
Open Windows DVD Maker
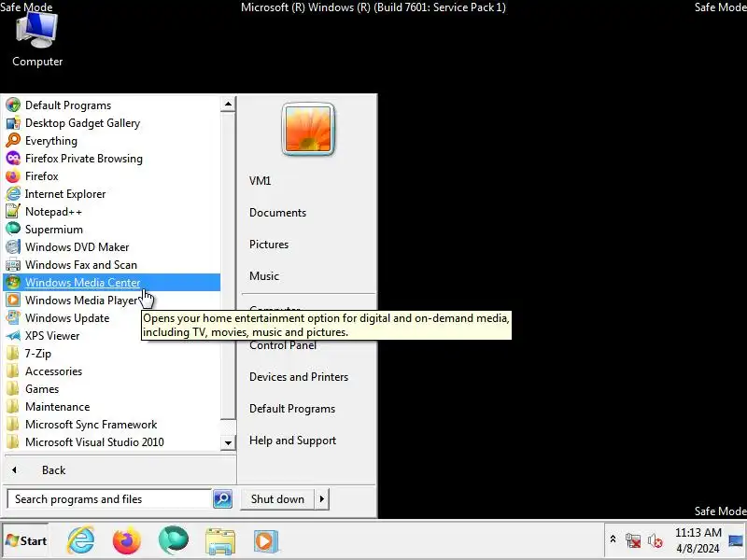[x=111, y=247]
